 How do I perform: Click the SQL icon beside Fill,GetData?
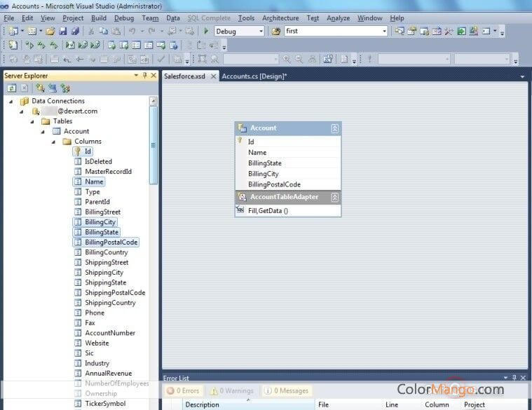(240, 210)
